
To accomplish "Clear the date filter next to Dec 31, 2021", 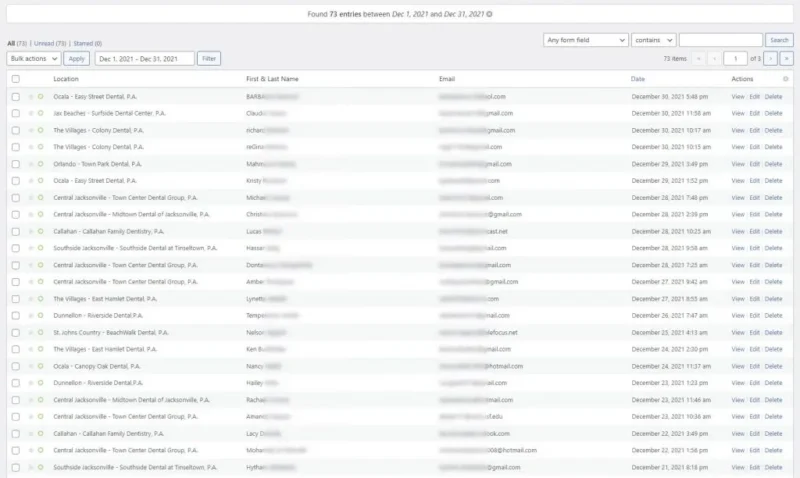I will (489, 15).
